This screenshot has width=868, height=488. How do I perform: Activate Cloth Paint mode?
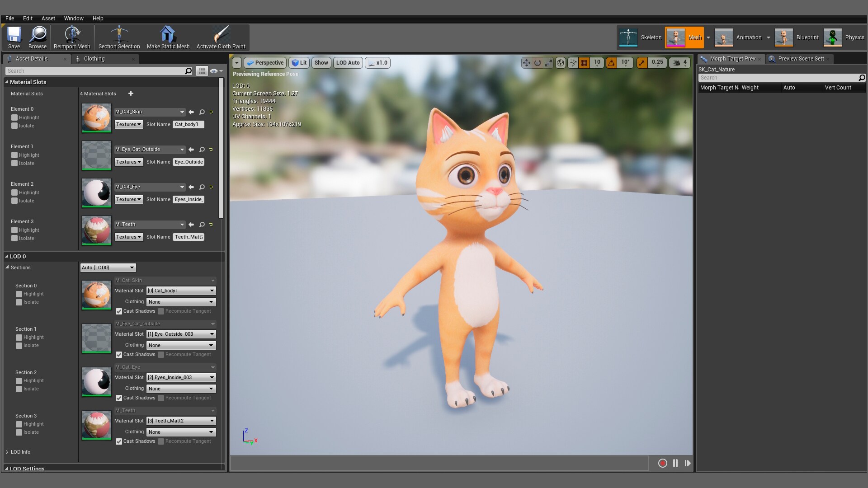221,36
